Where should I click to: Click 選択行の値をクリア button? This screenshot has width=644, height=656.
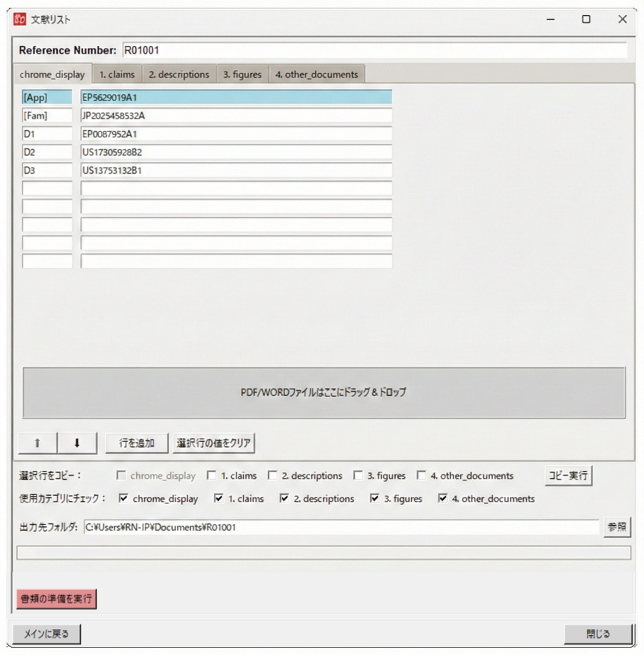click(x=213, y=443)
